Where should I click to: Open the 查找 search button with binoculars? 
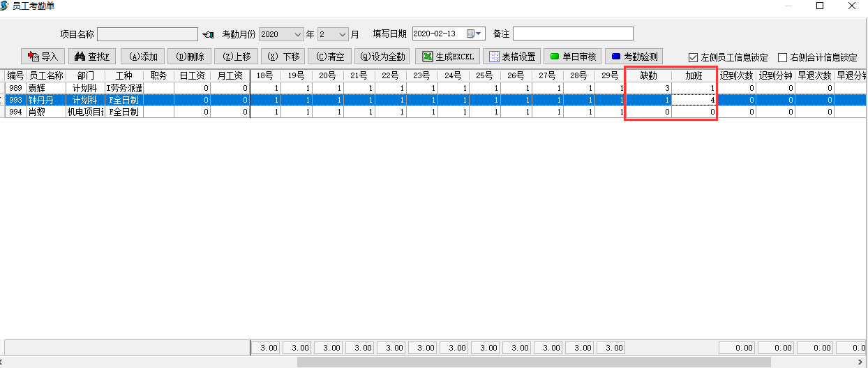tap(92, 57)
